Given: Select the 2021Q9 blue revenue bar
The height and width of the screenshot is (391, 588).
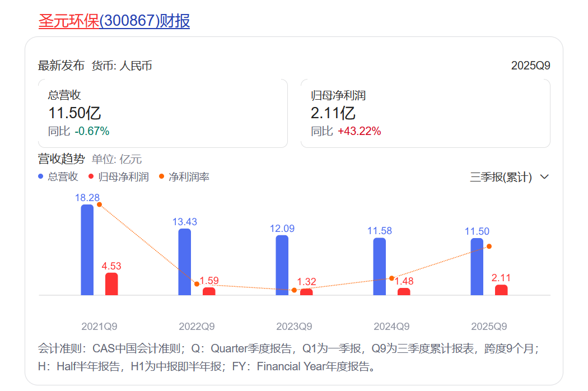Looking at the screenshot, I should pos(87,250).
